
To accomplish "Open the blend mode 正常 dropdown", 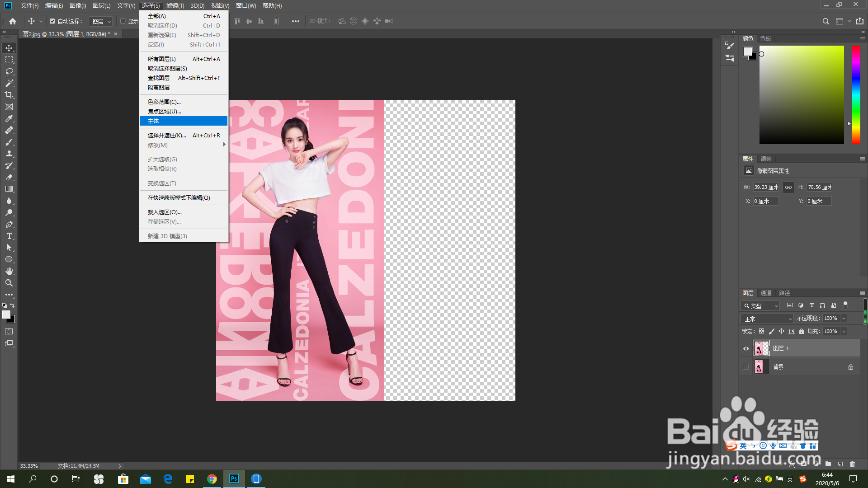I will click(x=767, y=319).
